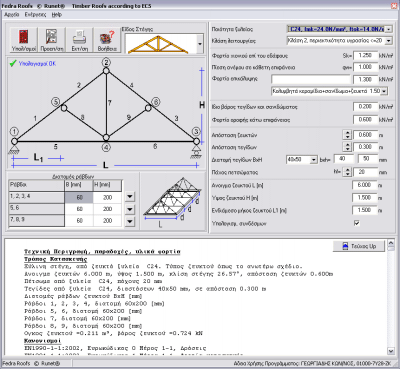Select the H cell 200 for members 5, 6

107,209
